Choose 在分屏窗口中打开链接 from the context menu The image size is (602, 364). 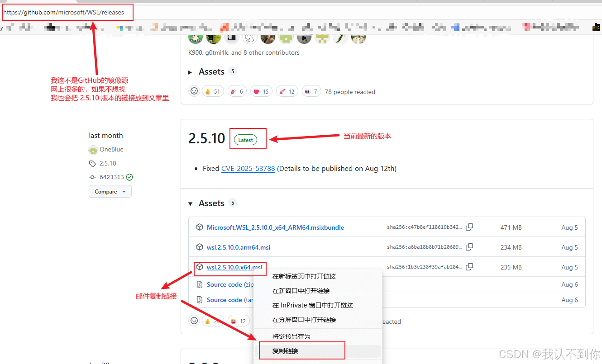[318, 320]
